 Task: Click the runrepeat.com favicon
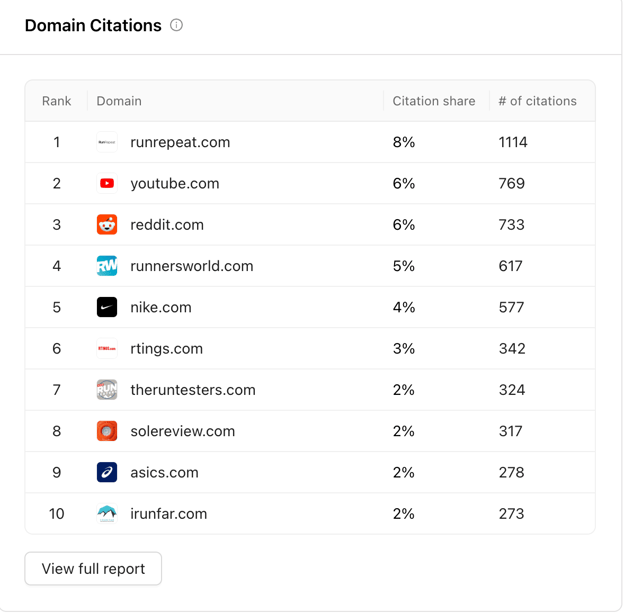(x=107, y=142)
